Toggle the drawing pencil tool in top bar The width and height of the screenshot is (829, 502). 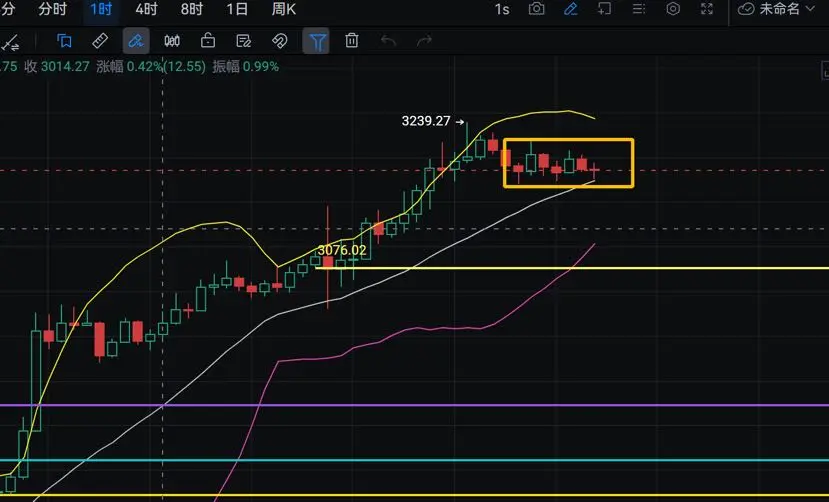pos(570,9)
